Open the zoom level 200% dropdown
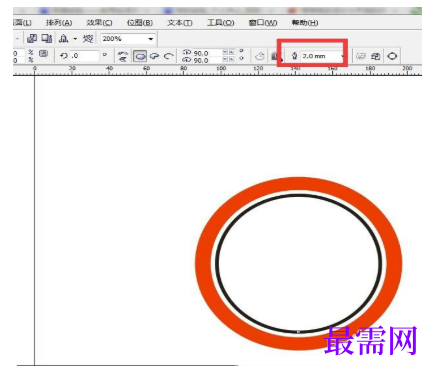Viewport: 436px width, 372px height. pos(151,39)
